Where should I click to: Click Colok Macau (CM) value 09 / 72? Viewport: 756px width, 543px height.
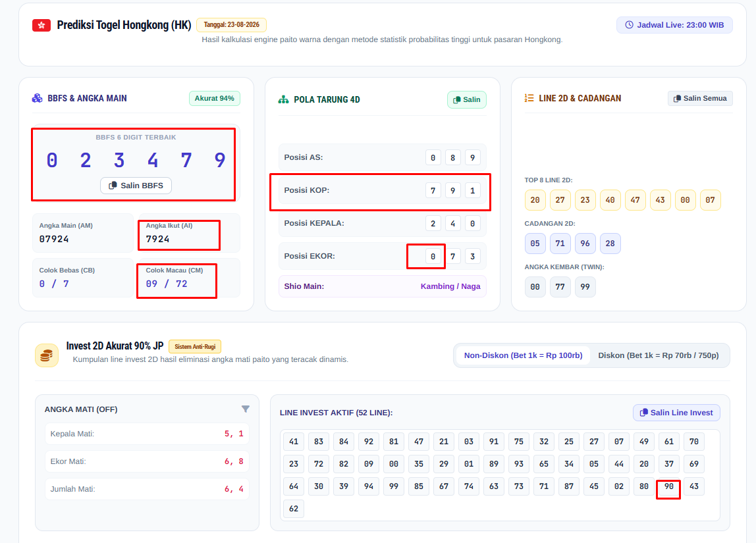tap(167, 284)
